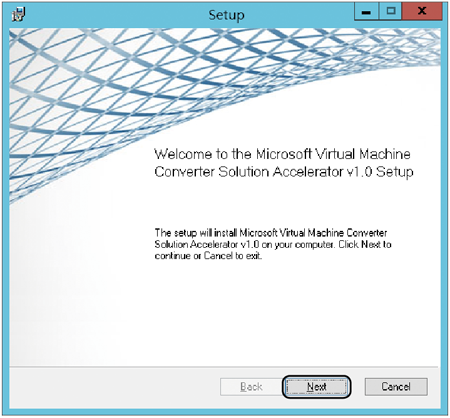The width and height of the screenshot is (450, 418).
Task: Click the Setup installer icon in title bar
Action: click(18, 15)
